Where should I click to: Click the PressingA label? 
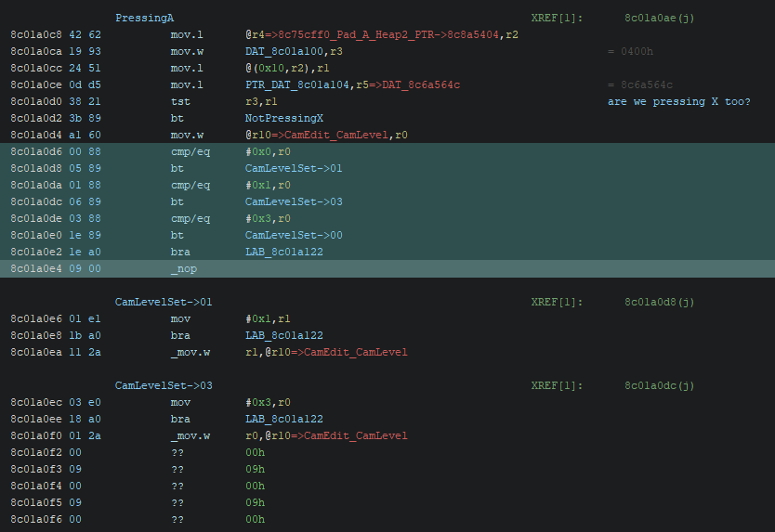coord(144,18)
